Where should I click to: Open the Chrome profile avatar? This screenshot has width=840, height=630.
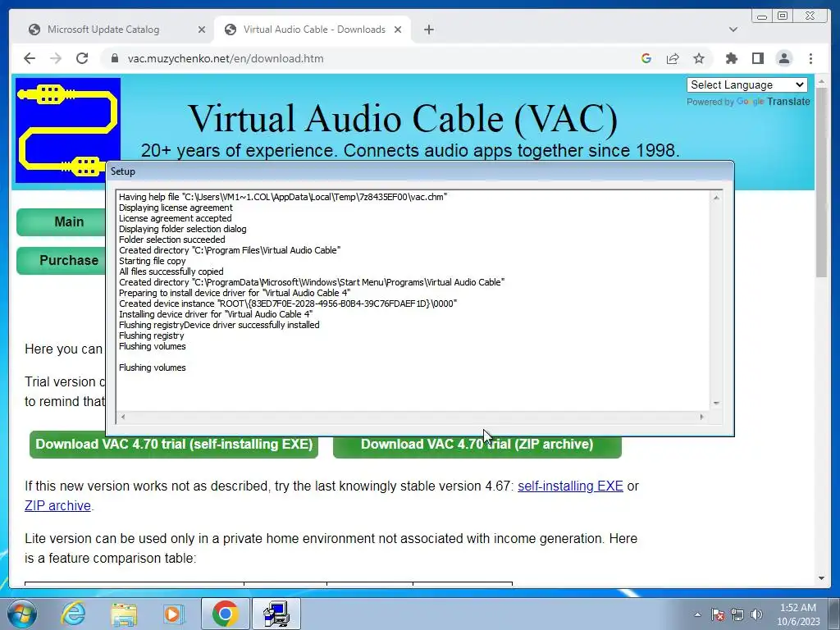(784, 58)
